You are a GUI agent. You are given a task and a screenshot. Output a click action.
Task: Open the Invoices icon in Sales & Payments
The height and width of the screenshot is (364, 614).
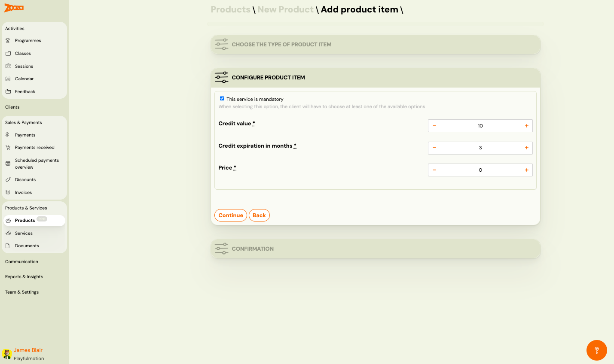pos(8,192)
